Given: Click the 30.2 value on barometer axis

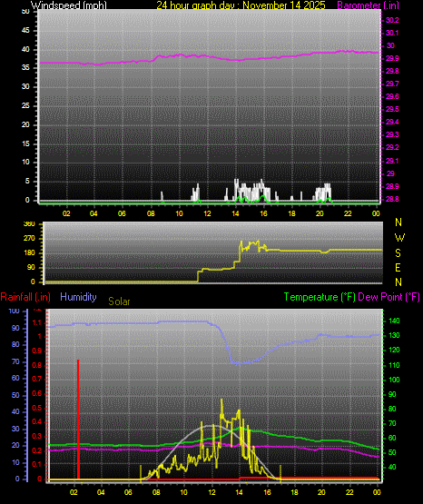Looking at the screenshot, I should point(392,20).
